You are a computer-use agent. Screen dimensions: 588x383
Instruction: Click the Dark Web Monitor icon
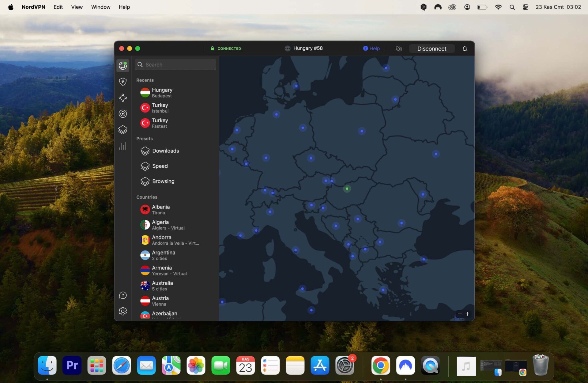123,113
